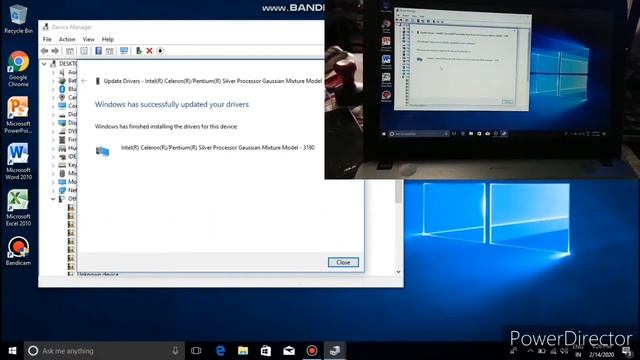The image size is (640, 360).
Task: Collapse the Other devices category chevron
Action: point(53,199)
